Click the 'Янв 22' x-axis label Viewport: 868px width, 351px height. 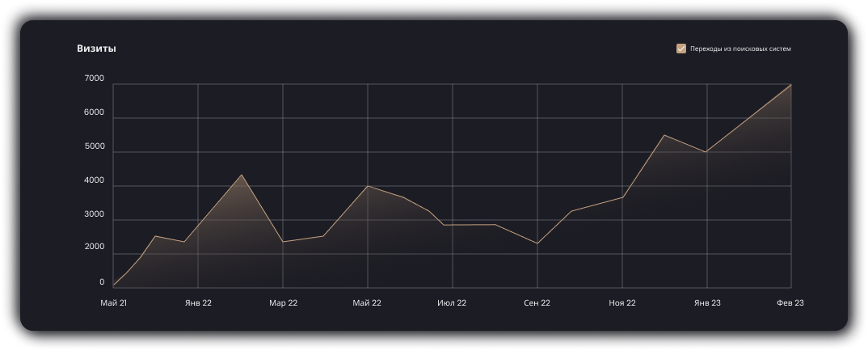coord(198,302)
